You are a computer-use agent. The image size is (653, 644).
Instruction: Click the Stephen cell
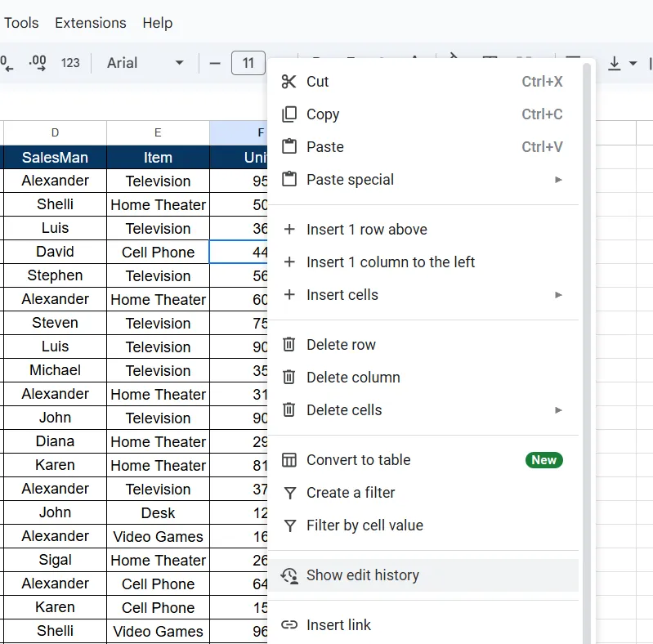[x=55, y=275]
